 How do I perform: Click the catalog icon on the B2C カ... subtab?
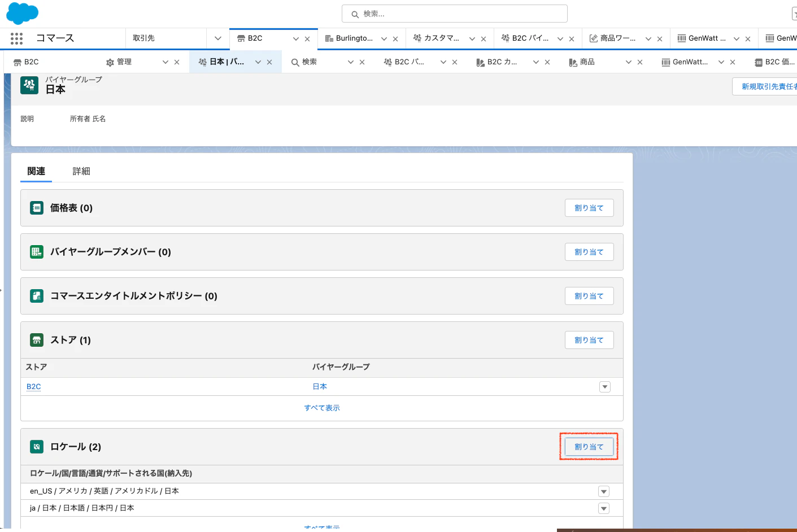point(481,62)
